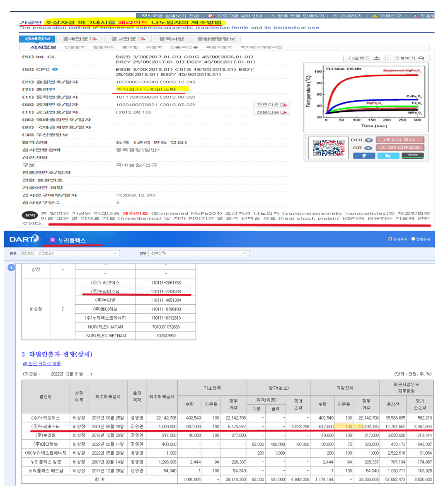Open the DART left panel arrow icon

11,268
